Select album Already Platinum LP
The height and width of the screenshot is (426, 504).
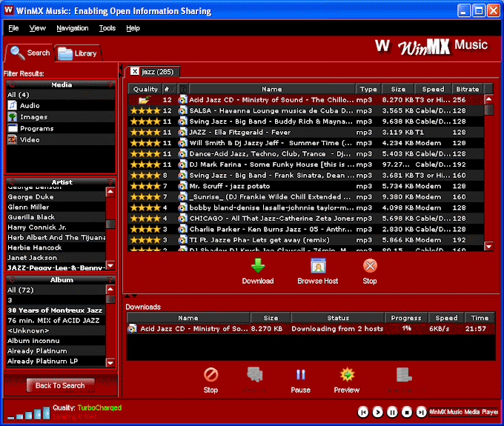pos(56,361)
